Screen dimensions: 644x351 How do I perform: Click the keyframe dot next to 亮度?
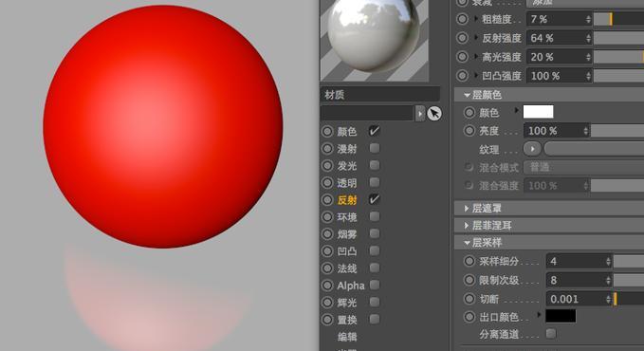click(469, 131)
